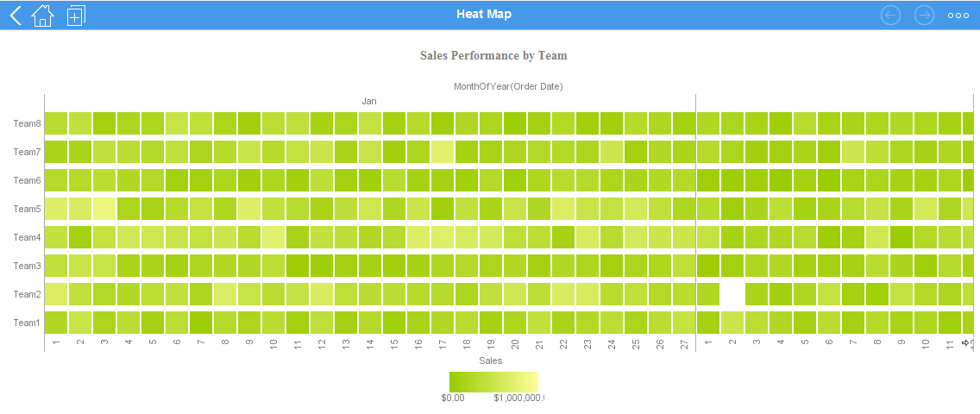Click Team2's blank white cell
This screenshot has height=414, width=980.
[732, 294]
